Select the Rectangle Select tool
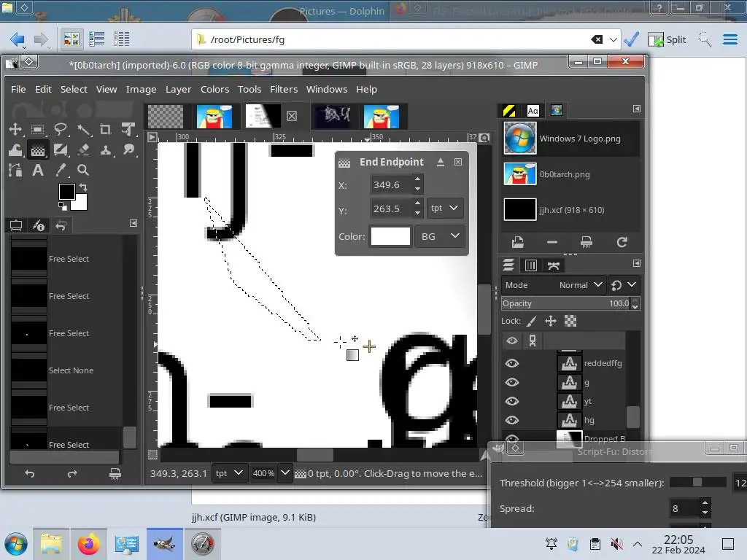Viewport: 747px width, 560px height. click(x=38, y=130)
